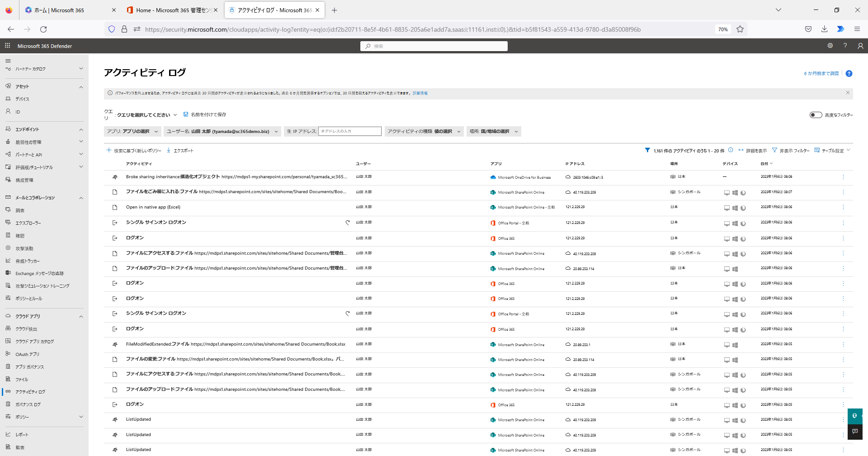Open row menu for Broke sharing inheritance
The width and height of the screenshot is (868, 456).
843,177
